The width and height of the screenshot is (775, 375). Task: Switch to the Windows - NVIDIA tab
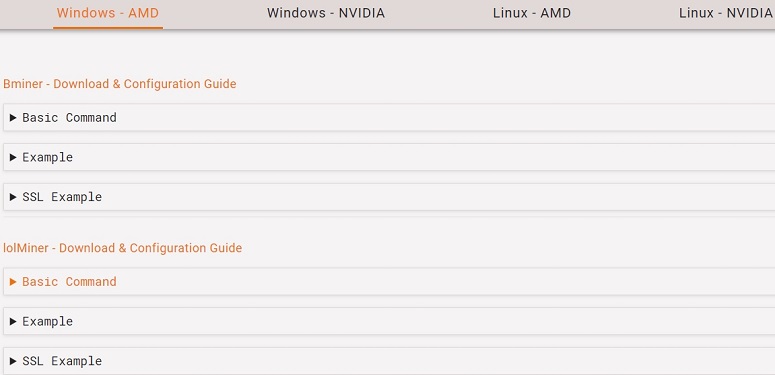tap(326, 13)
